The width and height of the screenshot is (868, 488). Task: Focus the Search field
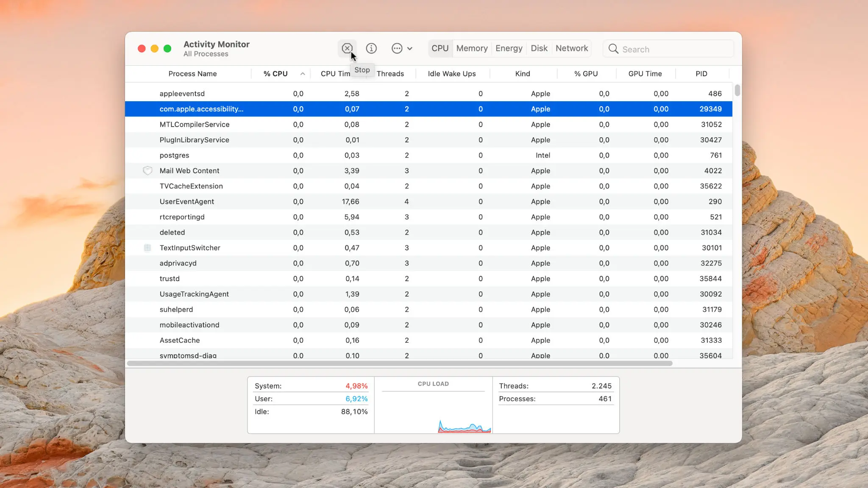coord(668,49)
